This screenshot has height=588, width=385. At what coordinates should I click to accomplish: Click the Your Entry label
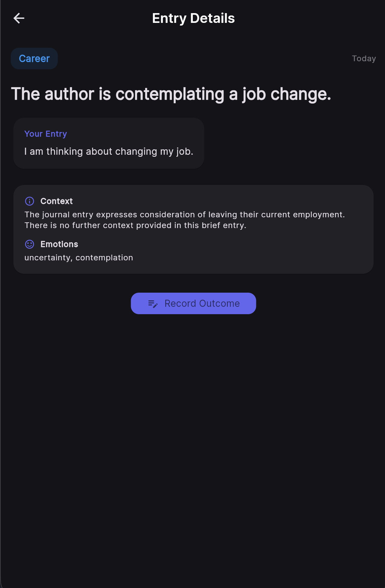[46, 134]
